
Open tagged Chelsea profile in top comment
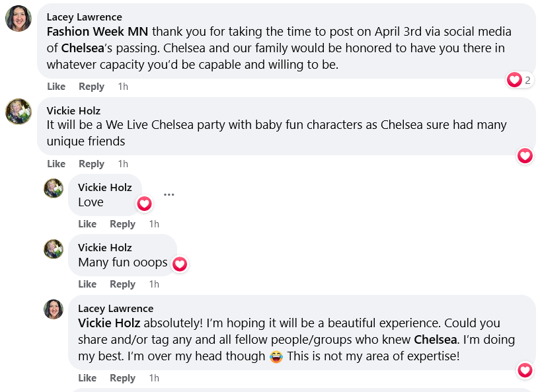[83, 48]
